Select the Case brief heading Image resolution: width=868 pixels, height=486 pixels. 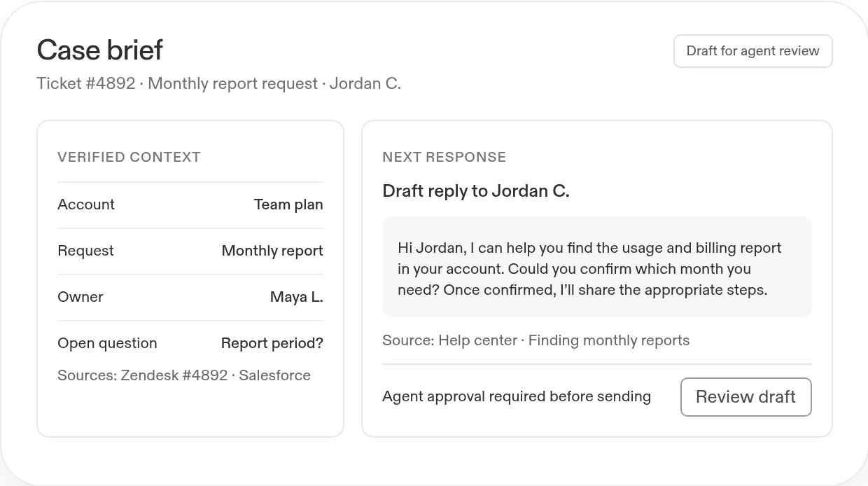(99, 50)
